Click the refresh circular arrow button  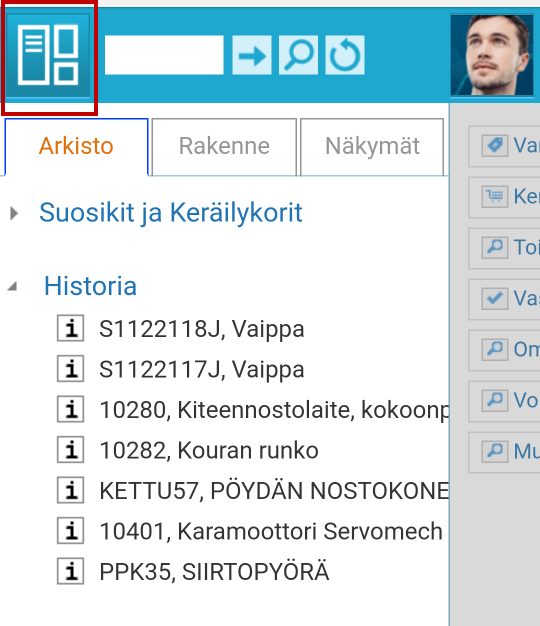pos(345,55)
